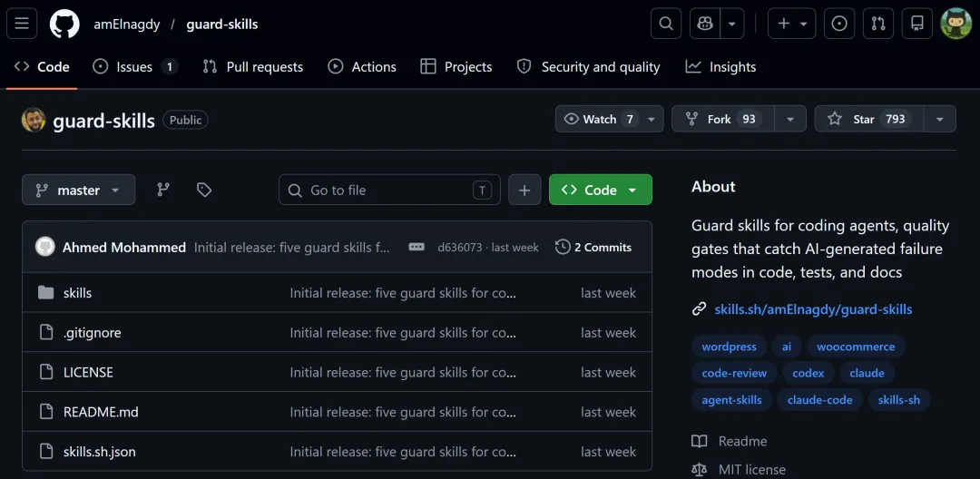980x479 pixels.
Task: Jump to Readme from About sidebar
Action: (x=730, y=442)
